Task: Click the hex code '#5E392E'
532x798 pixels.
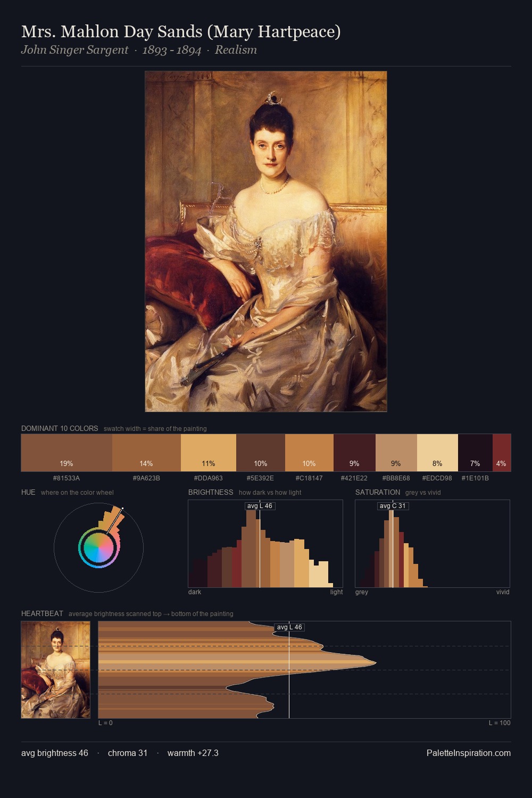Action: click(x=261, y=478)
